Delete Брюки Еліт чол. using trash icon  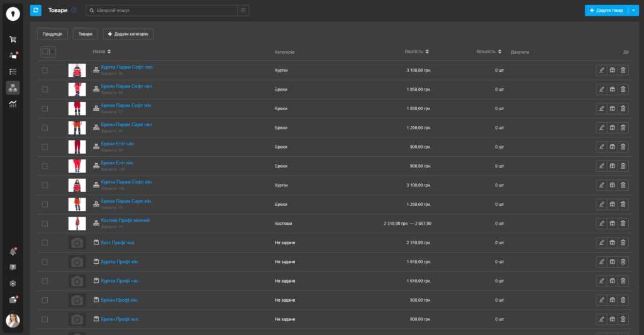(x=623, y=147)
